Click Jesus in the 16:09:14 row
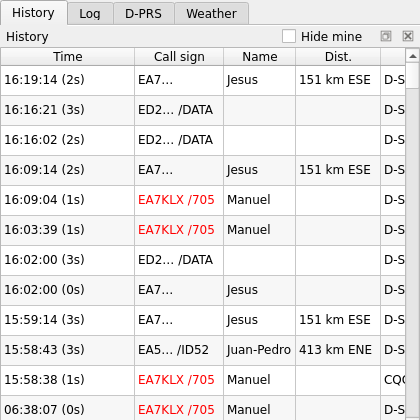This screenshot has width=420, height=420. [x=259, y=170]
